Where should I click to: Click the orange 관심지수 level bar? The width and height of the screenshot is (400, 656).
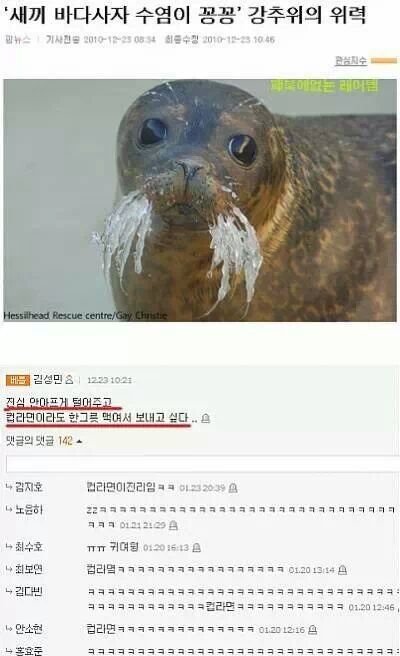tap(384, 61)
